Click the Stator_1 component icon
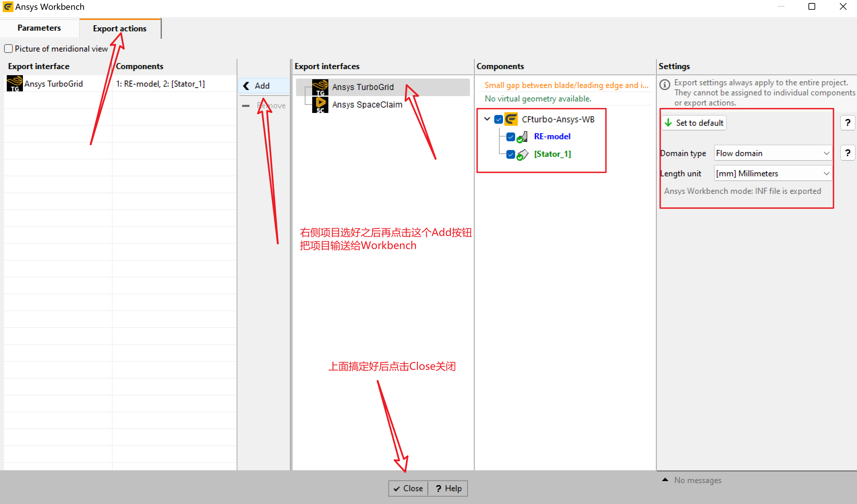 [x=522, y=154]
